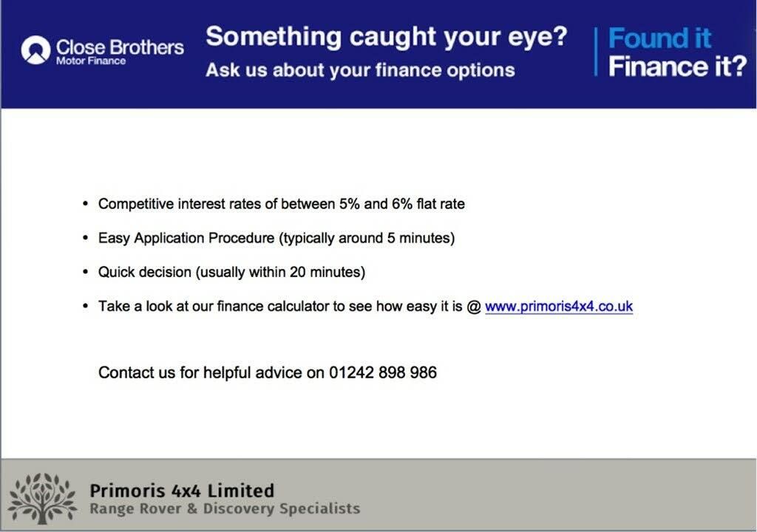Click the competitive interest rates bullet point
757x532 pixels.
click(x=282, y=204)
